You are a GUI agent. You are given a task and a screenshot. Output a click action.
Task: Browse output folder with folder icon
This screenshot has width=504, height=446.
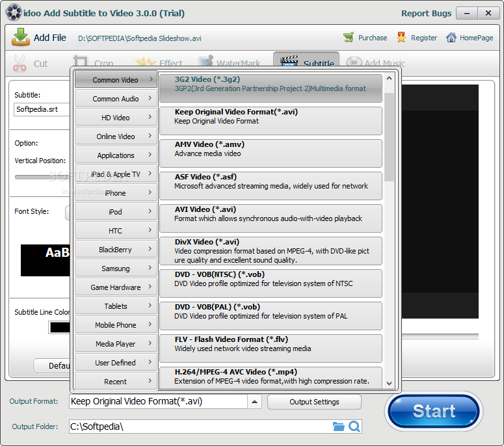pos(338,426)
